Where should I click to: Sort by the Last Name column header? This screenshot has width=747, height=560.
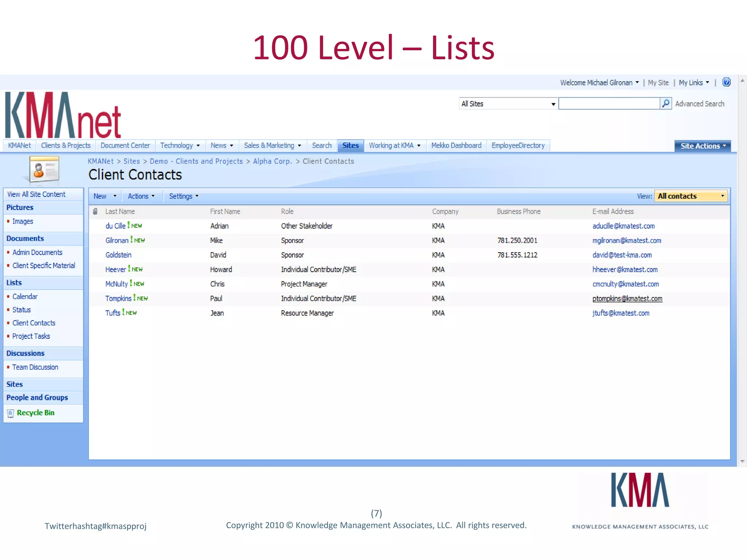(x=120, y=211)
